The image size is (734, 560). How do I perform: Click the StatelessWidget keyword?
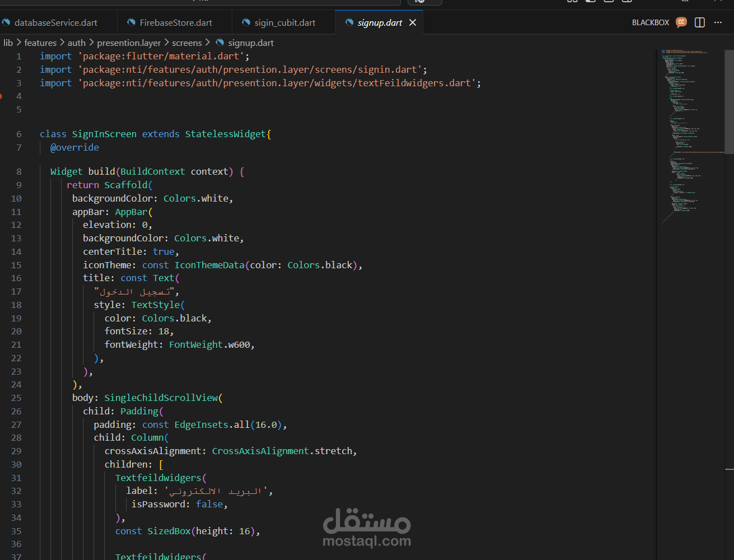click(x=226, y=134)
